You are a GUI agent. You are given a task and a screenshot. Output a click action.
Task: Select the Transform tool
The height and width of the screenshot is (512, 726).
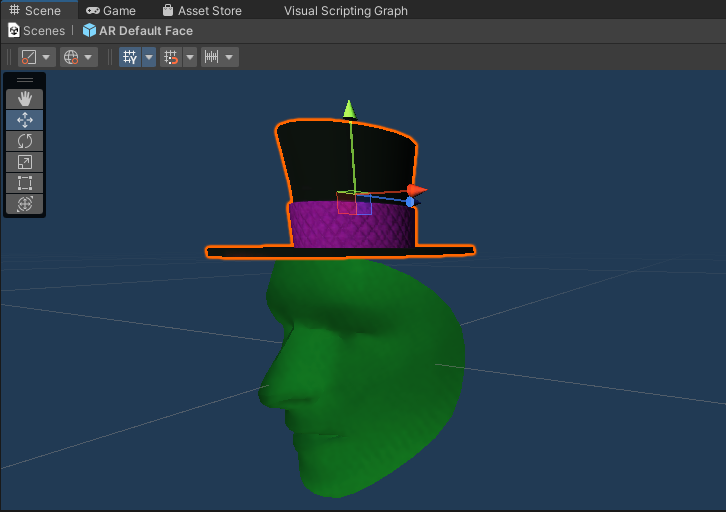(25, 204)
